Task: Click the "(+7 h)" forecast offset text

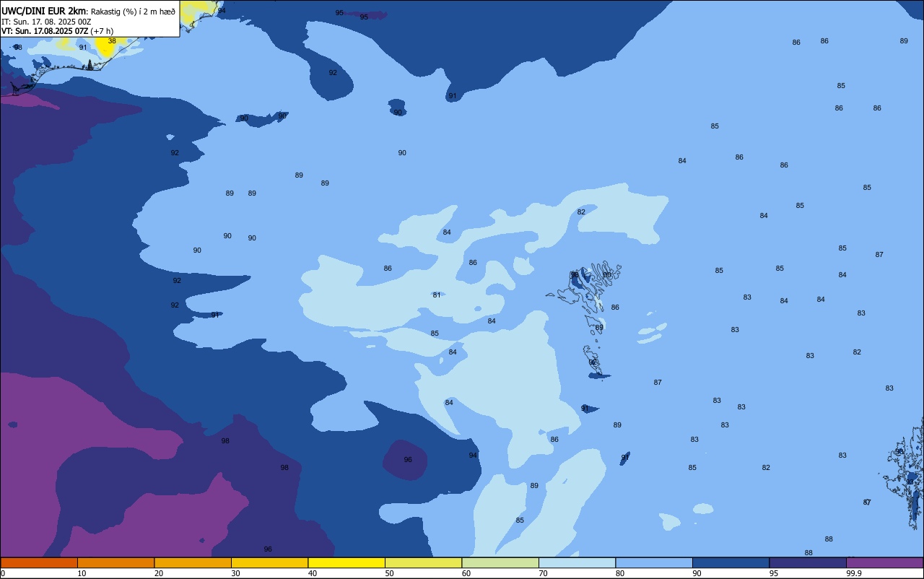Action: (x=102, y=31)
